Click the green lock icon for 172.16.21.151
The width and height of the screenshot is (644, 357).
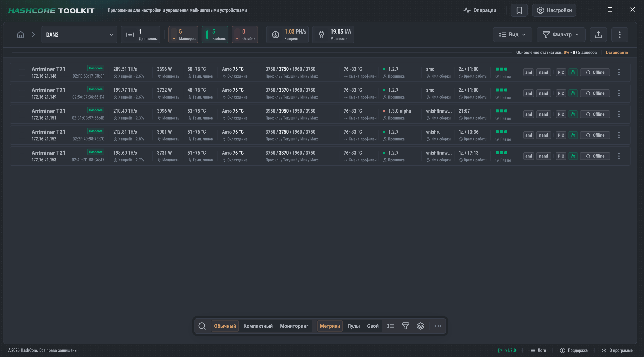tap(573, 114)
